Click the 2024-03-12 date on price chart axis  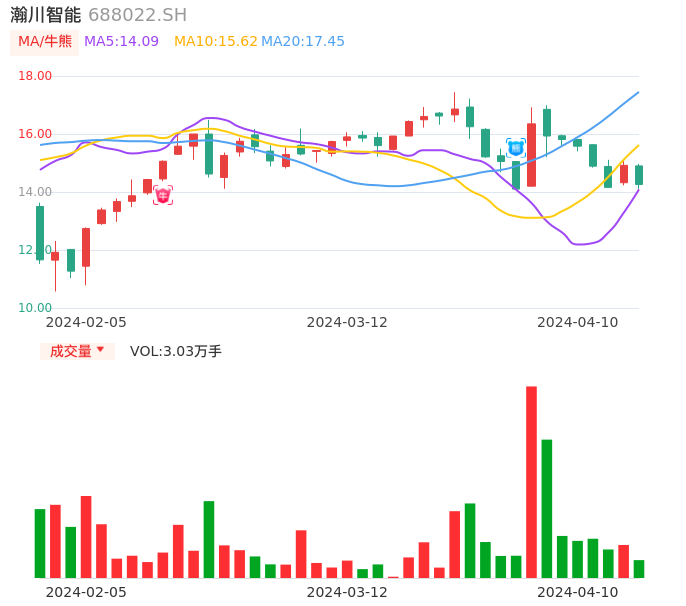pos(347,322)
